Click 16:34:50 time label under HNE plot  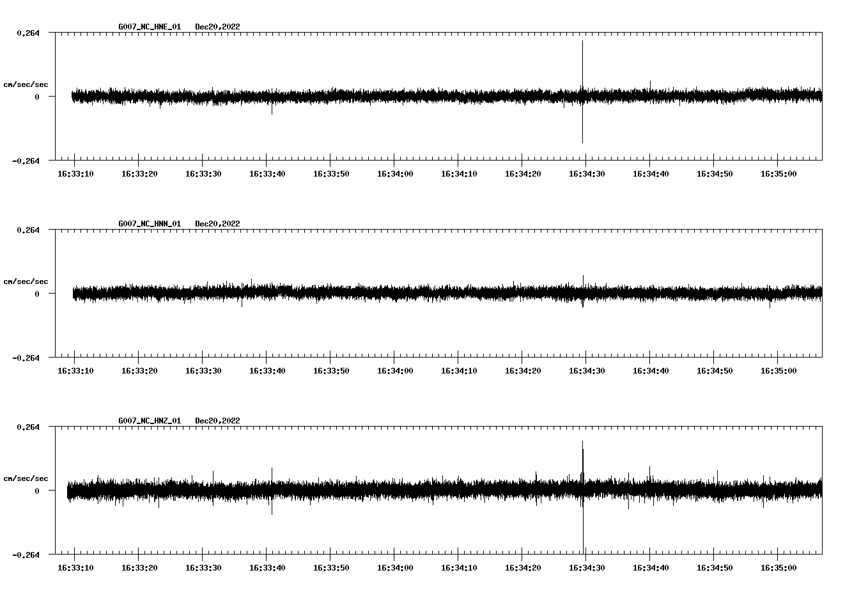715,174
